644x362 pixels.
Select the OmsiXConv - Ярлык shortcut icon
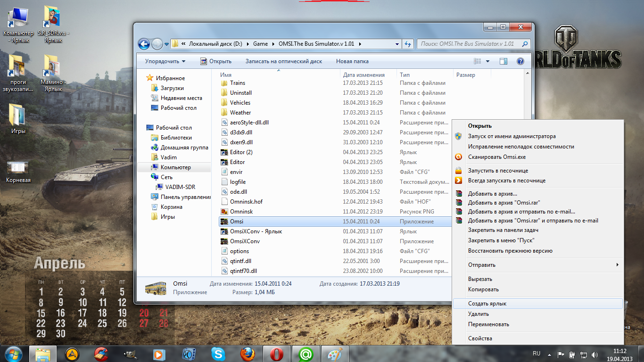coord(224,231)
